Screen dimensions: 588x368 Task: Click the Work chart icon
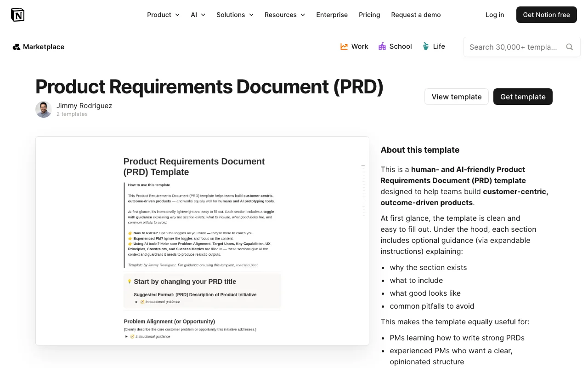(344, 46)
